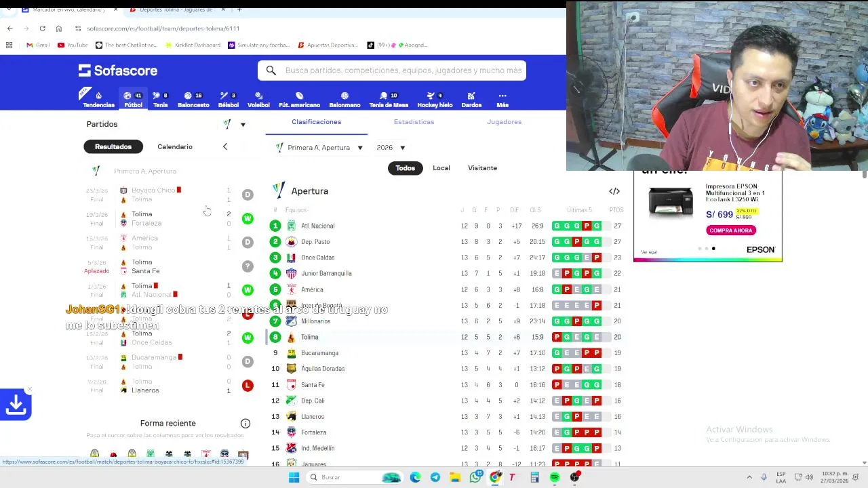Open the Partidos tournament filter dropdown

coord(235,124)
